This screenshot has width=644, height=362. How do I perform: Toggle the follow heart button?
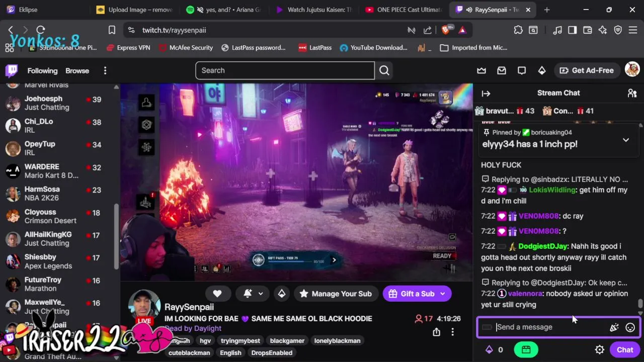pyautogui.click(x=217, y=294)
